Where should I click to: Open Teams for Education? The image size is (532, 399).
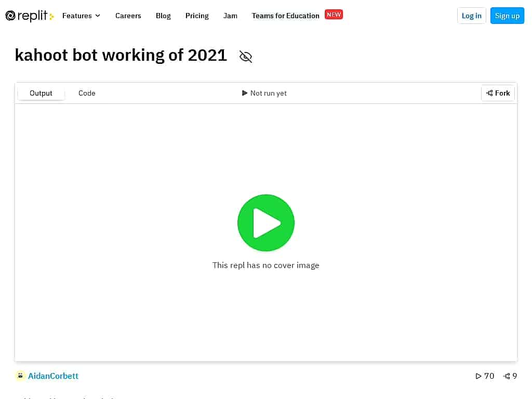[x=285, y=16]
